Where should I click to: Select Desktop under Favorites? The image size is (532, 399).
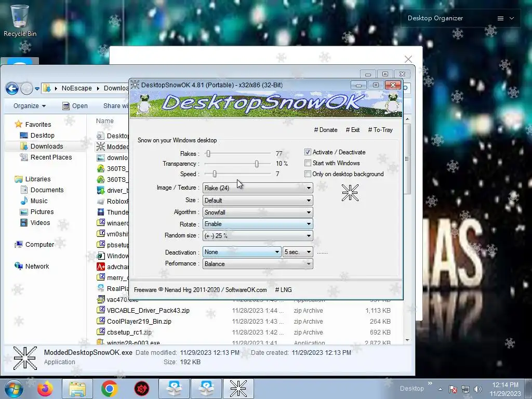[37, 136]
